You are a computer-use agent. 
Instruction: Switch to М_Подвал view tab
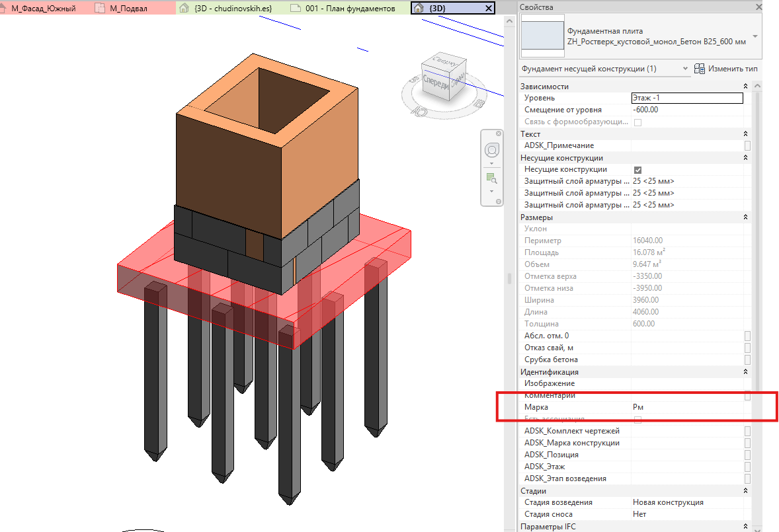[128, 8]
